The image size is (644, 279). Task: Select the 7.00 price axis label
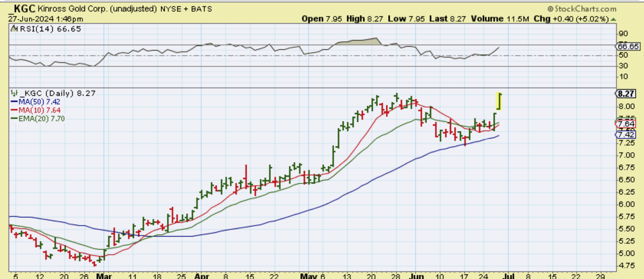[x=626, y=155]
